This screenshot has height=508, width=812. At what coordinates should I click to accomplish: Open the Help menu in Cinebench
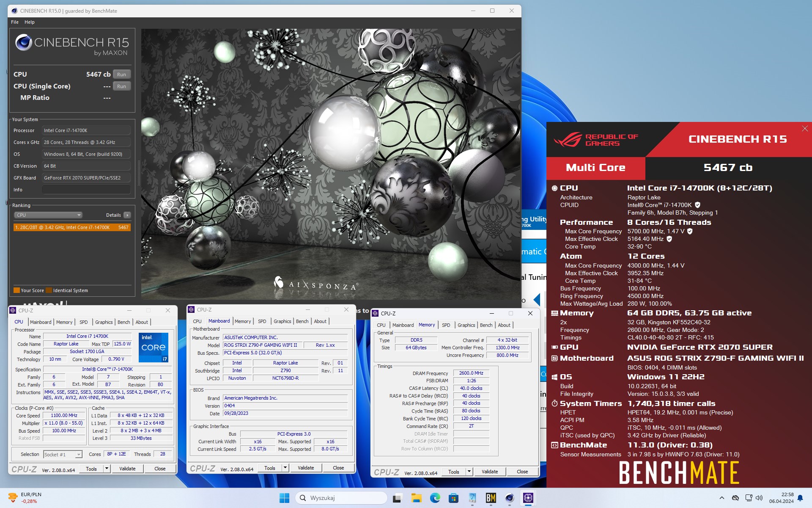[29, 22]
